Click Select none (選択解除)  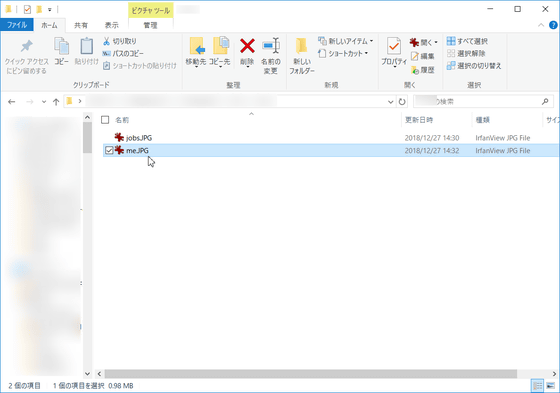click(466, 54)
